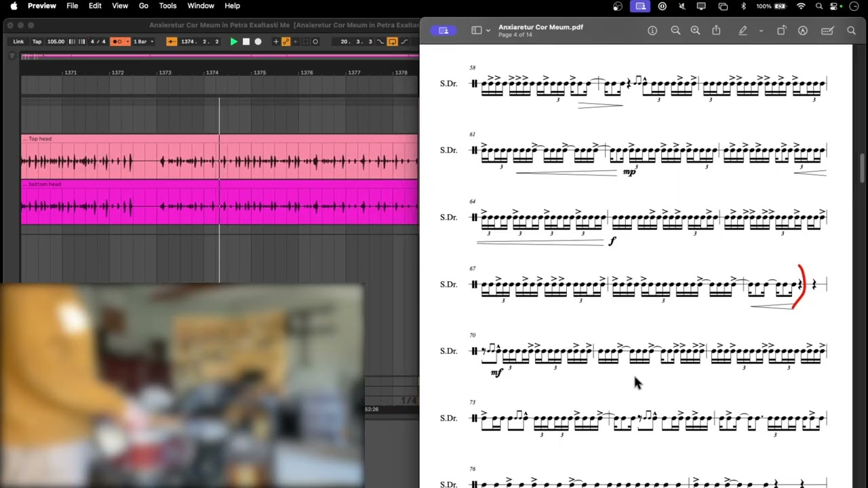Image resolution: width=868 pixels, height=488 pixels.
Task: Toggle MIDI Arrangement Overdub plus button
Action: click(275, 41)
